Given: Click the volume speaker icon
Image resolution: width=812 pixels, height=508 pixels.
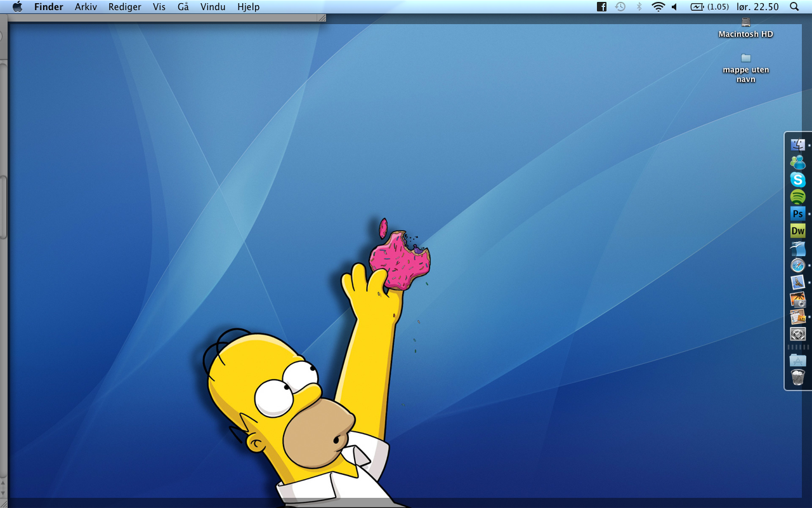Looking at the screenshot, I should tap(674, 7).
